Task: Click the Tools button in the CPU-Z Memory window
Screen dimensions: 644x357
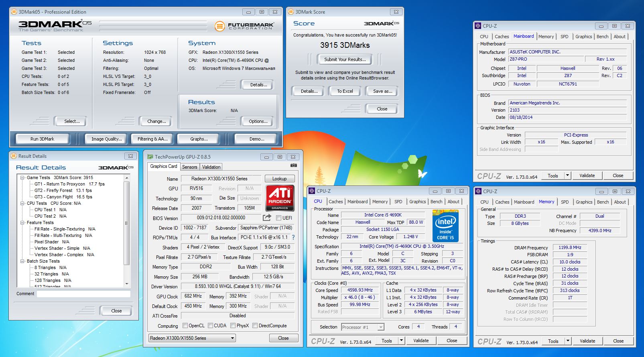Action: pyautogui.click(x=553, y=341)
